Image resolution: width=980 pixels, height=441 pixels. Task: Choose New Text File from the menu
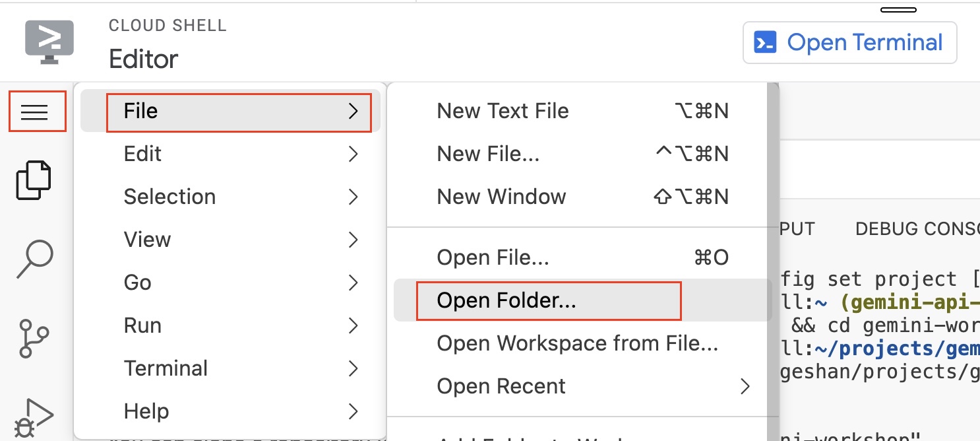point(503,111)
